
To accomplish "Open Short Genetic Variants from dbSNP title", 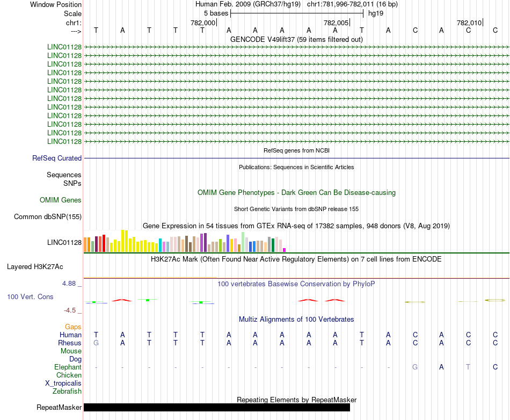I will pyautogui.click(x=296, y=209).
